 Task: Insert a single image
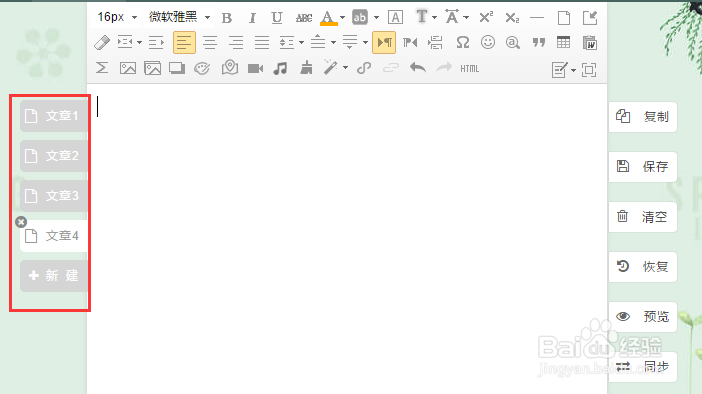(128, 69)
